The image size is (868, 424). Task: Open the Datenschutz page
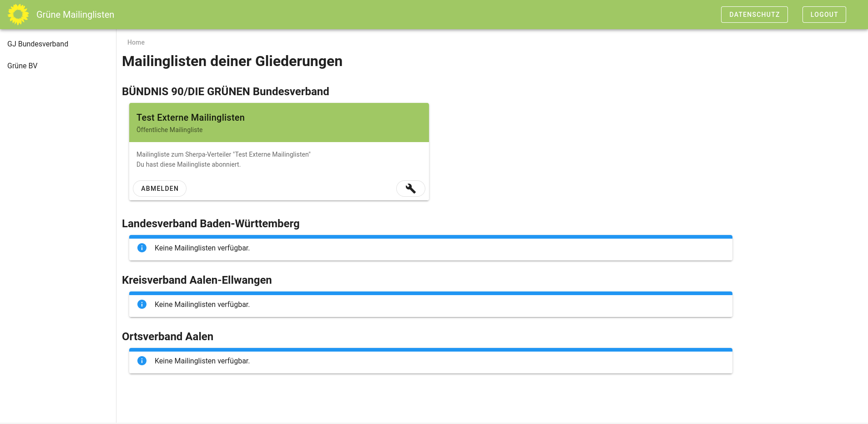pyautogui.click(x=754, y=15)
